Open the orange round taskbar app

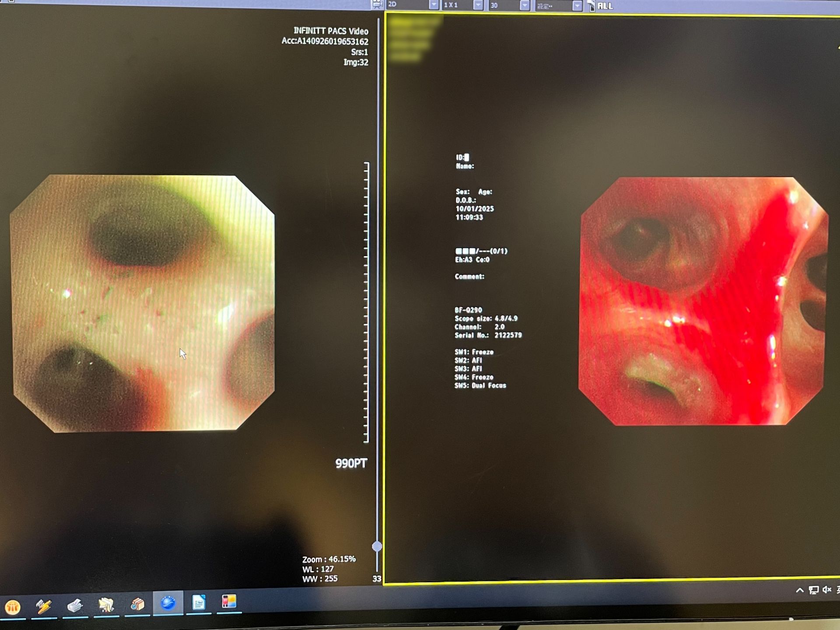[13, 607]
